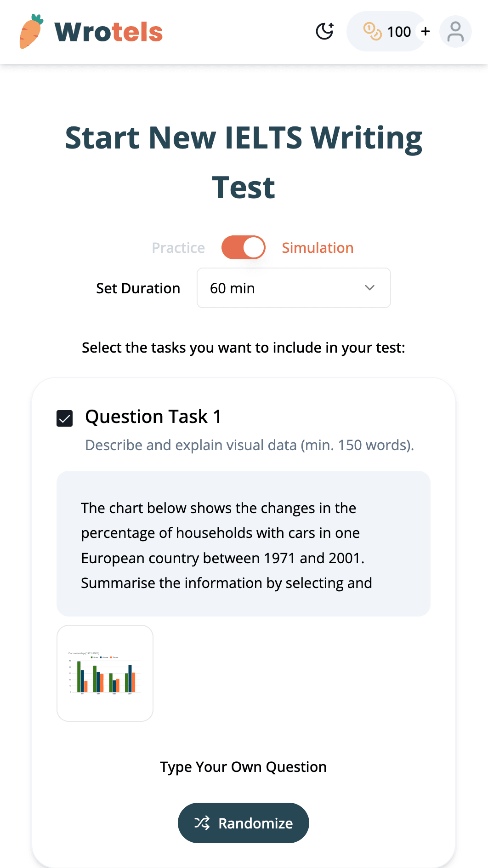488x868 pixels.
Task: Click the shuffle icon inside Randomize button
Action: [x=202, y=823]
